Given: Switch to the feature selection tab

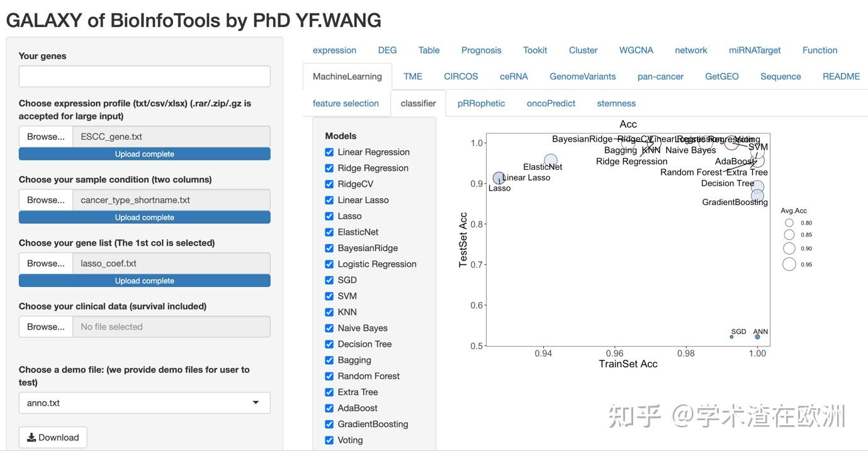Looking at the screenshot, I should coord(346,103).
